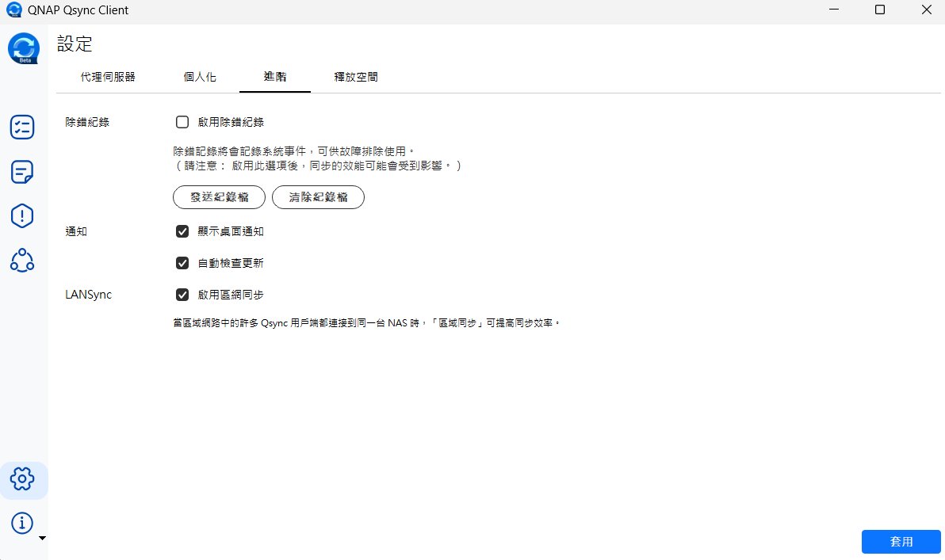Screen dimensions: 945x560
Task: Open the 釋放空間 tab
Action: [356, 77]
